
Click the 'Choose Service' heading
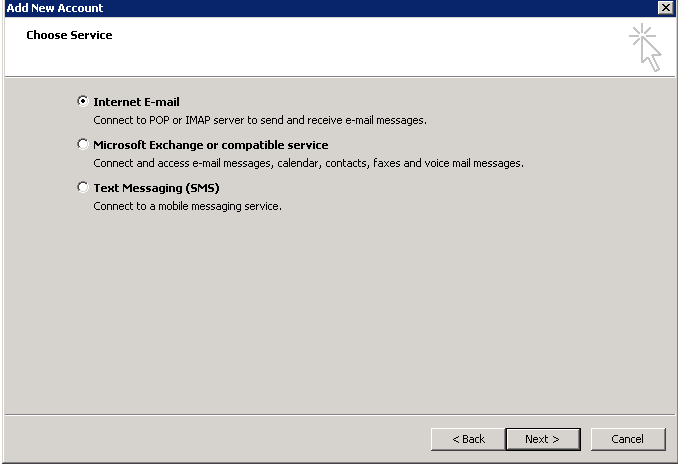tap(69, 35)
